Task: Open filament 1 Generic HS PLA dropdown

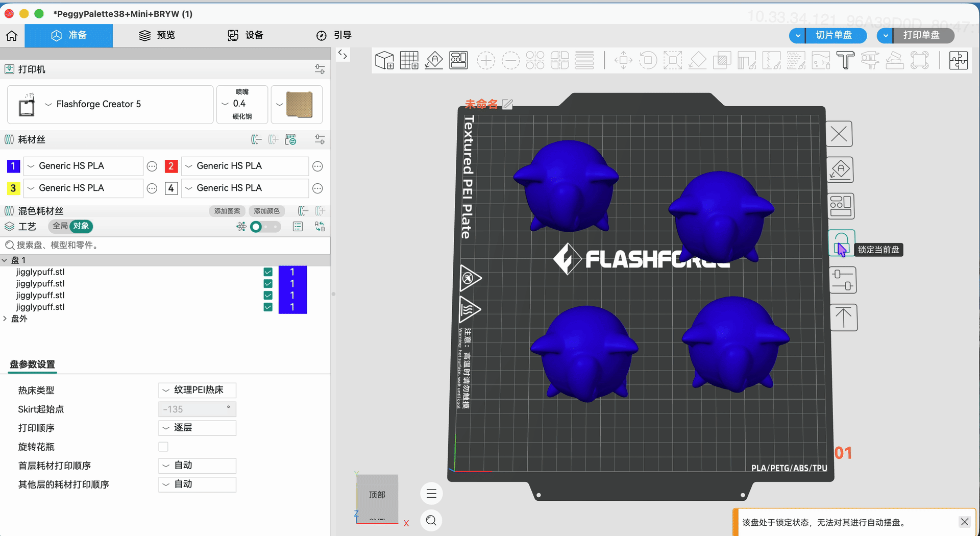Action: click(x=84, y=166)
